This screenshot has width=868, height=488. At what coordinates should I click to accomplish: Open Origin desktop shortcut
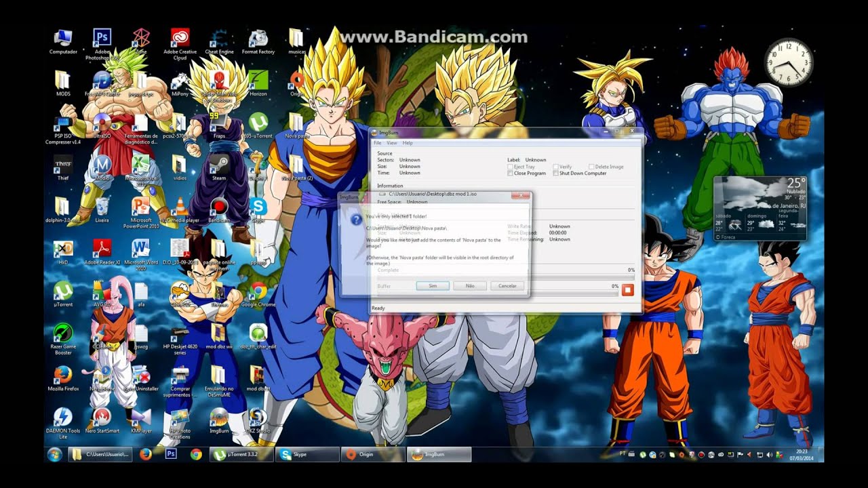[296, 84]
